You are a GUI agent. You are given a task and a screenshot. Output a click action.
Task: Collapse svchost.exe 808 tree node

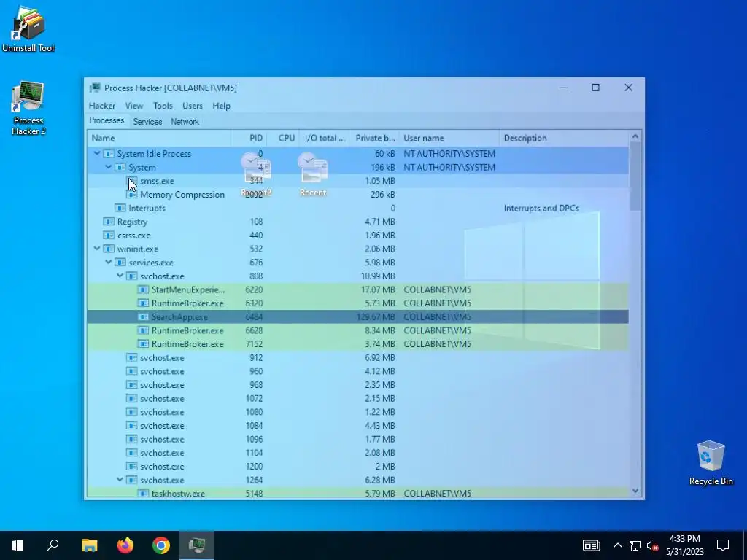click(x=120, y=276)
